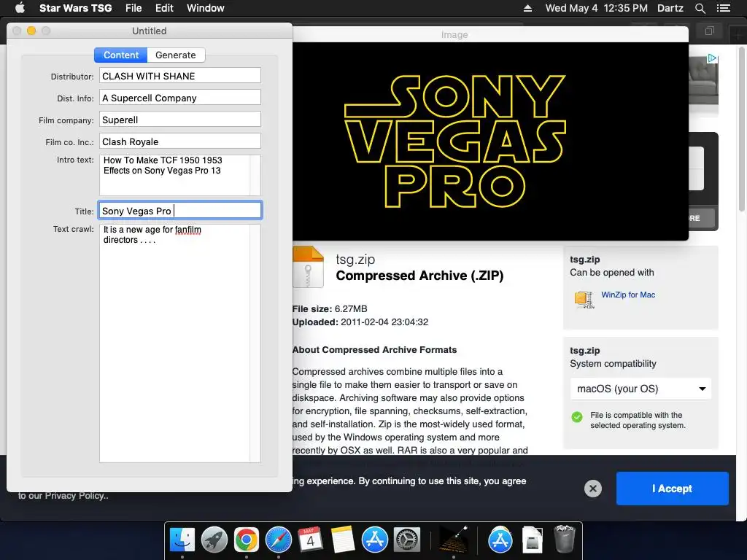Click Star Wars TSG app icon in dock
The image size is (747, 560).
pos(453,540)
